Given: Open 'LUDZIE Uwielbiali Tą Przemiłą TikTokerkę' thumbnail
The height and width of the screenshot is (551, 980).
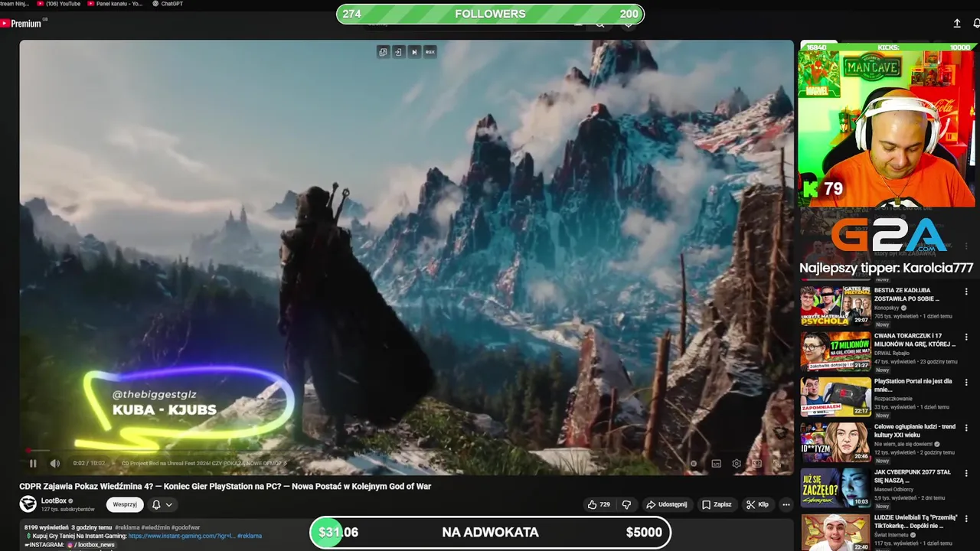Looking at the screenshot, I should tap(836, 532).
